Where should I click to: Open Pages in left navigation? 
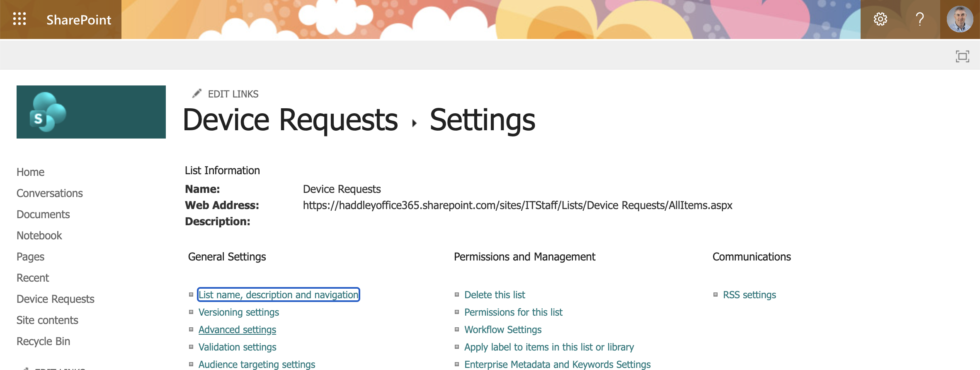pyautogui.click(x=30, y=257)
